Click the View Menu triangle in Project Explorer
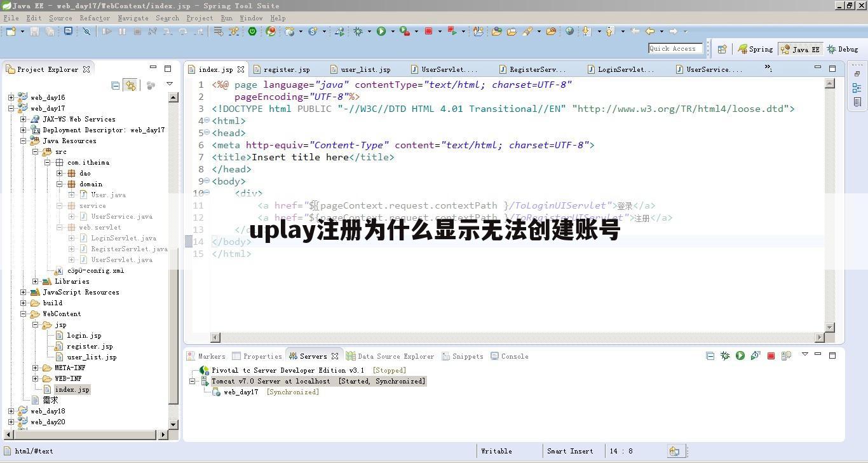This screenshot has height=463, width=868. click(170, 84)
